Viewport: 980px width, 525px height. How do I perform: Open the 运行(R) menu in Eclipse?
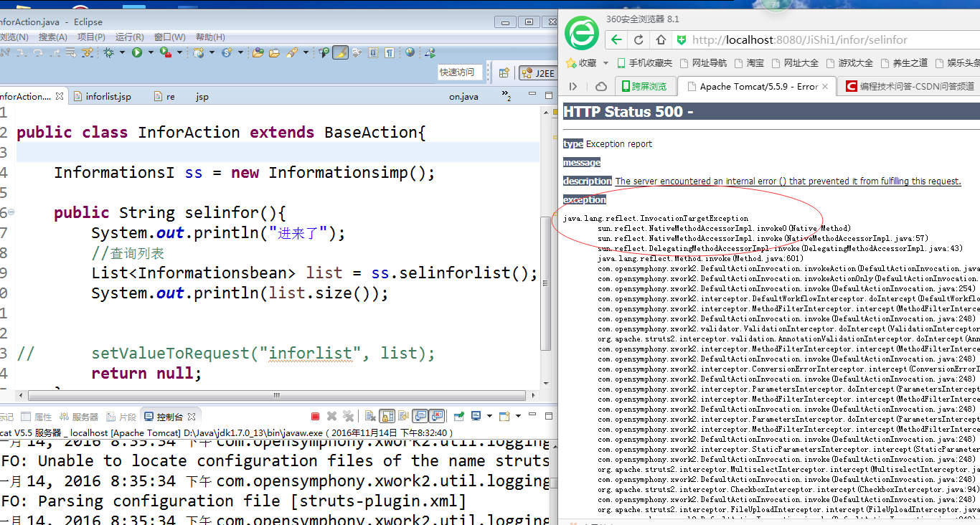[x=130, y=37]
